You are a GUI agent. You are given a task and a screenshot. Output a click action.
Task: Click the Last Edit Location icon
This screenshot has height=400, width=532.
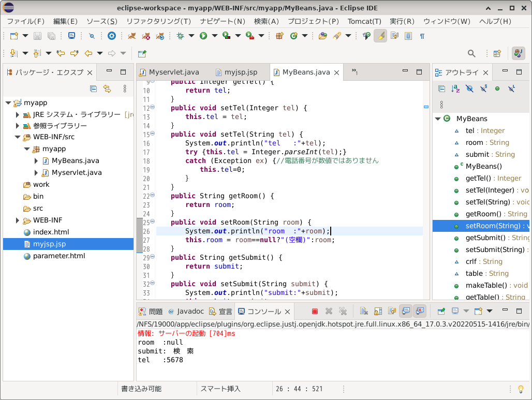pos(61,53)
